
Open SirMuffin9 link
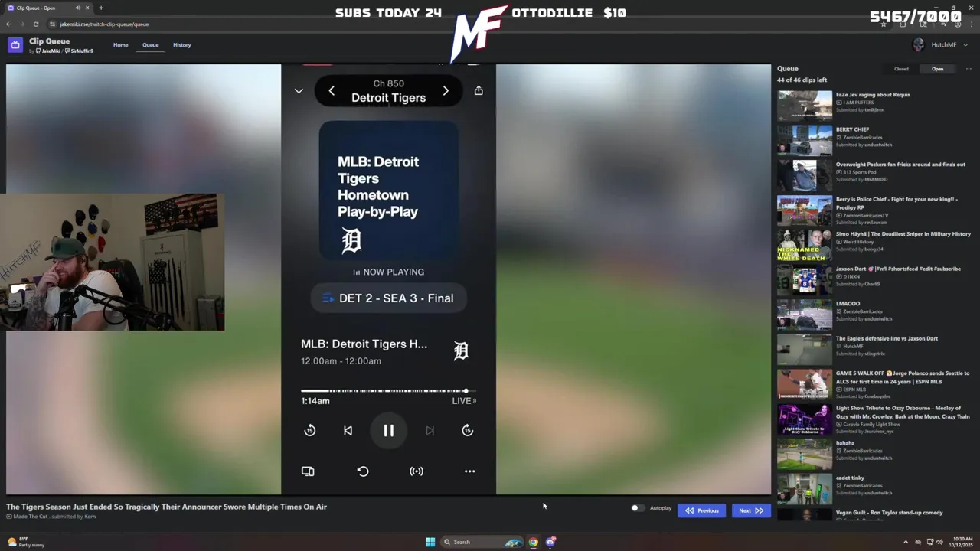[79, 51]
